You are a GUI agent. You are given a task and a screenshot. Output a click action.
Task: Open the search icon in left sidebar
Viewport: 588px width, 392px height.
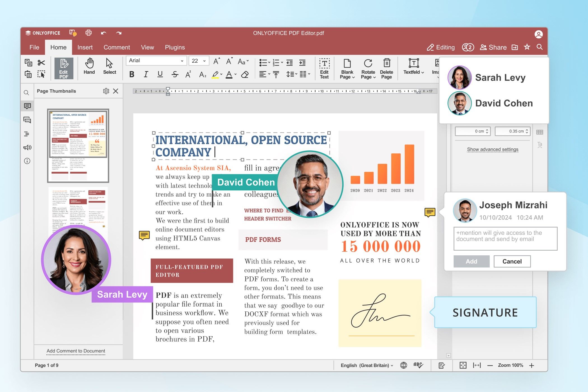tap(27, 93)
